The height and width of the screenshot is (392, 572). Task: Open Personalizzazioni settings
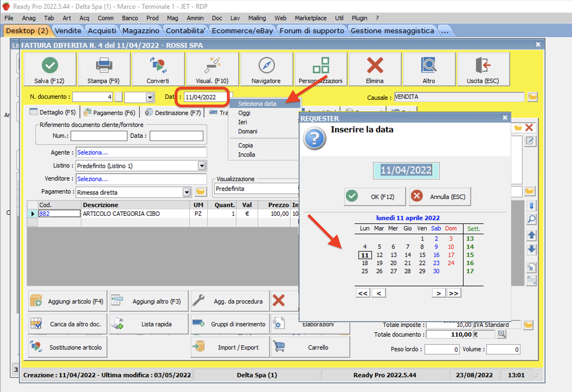[x=320, y=70]
